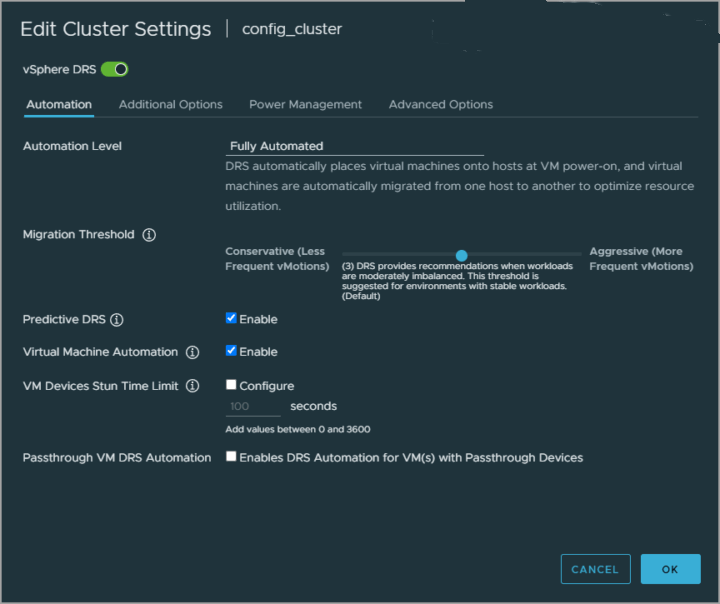Click Virtual Machine Automation info icon
Image resolution: width=720 pixels, height=604 pixels.
coord(192,352)
